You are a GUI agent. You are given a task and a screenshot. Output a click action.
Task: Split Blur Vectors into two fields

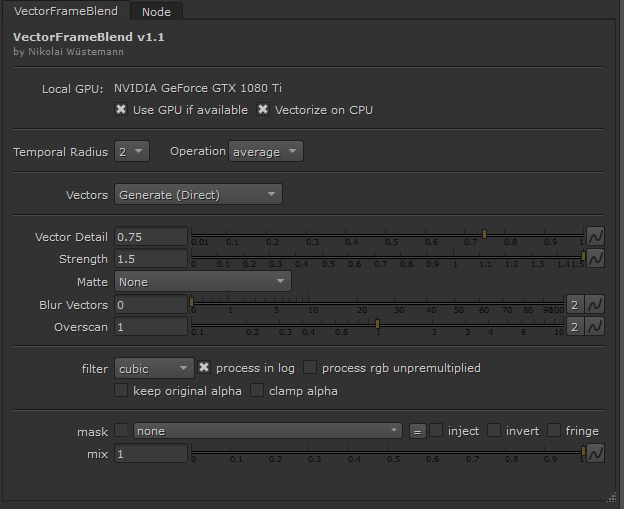click(575, 304)
